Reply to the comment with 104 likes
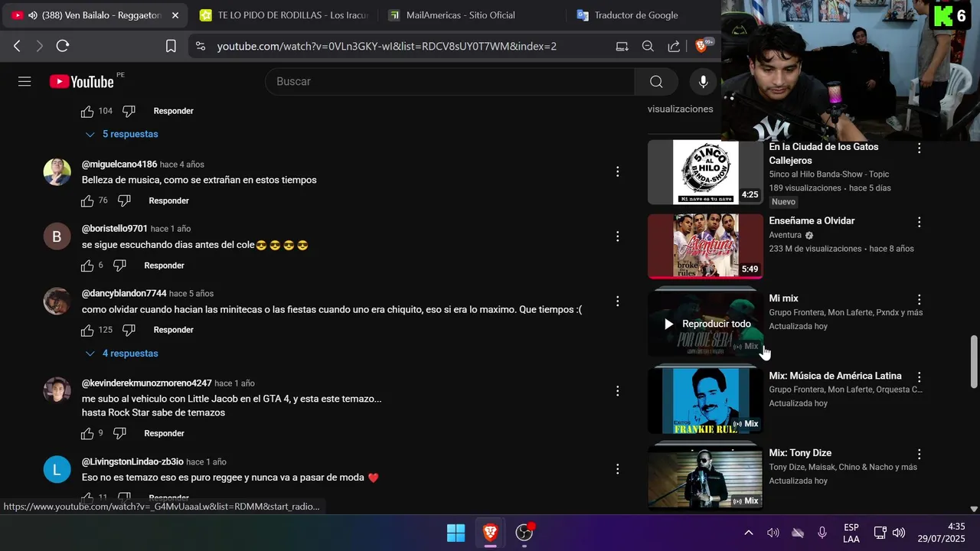Viewport: 980px width, 551px height. (x=173, y=111)
